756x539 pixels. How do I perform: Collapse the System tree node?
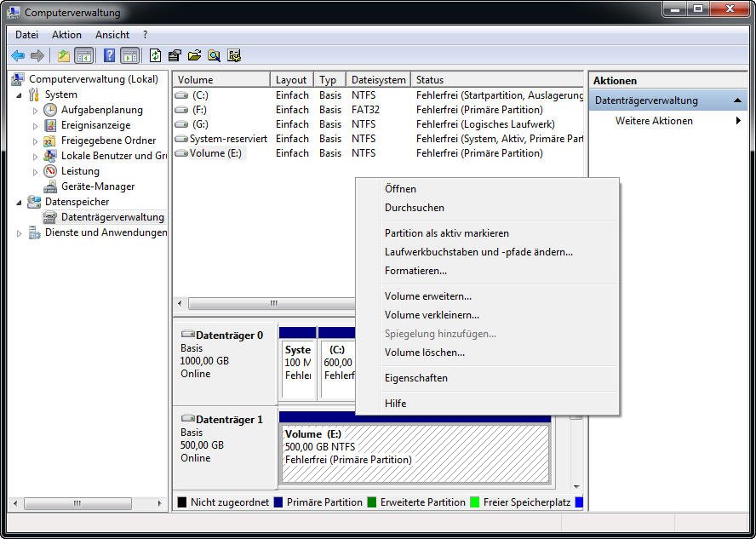[x=19, y=95]
